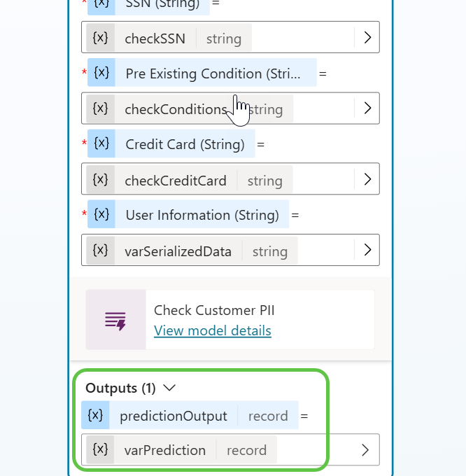466x476 pixels.
Task: Click the variable icon beside varPrediction
Action: click(101, 449)
